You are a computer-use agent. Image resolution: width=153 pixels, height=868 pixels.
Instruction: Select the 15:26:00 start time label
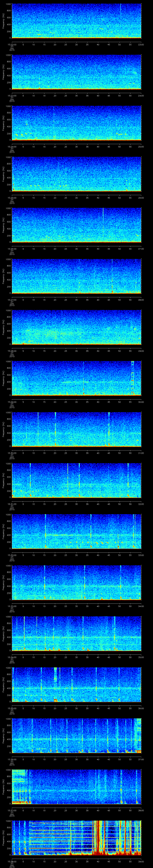(x=12, y=249)
